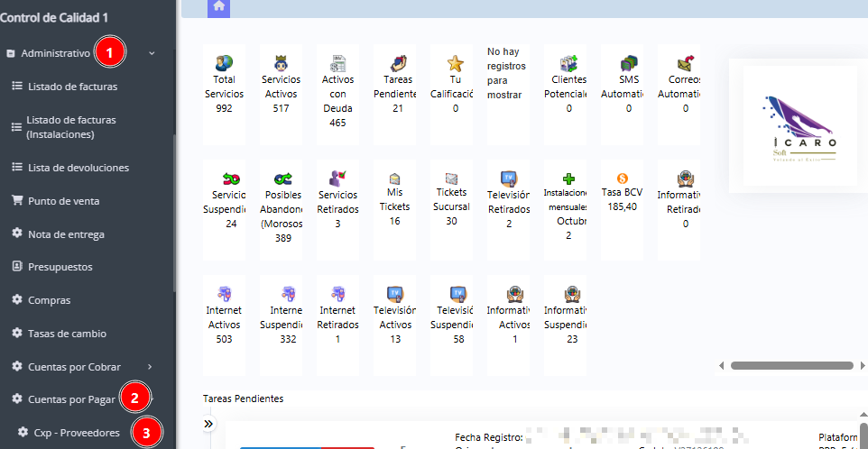Click the home icon tab
This screenshot has height=449, width=868.
(218, 7)
